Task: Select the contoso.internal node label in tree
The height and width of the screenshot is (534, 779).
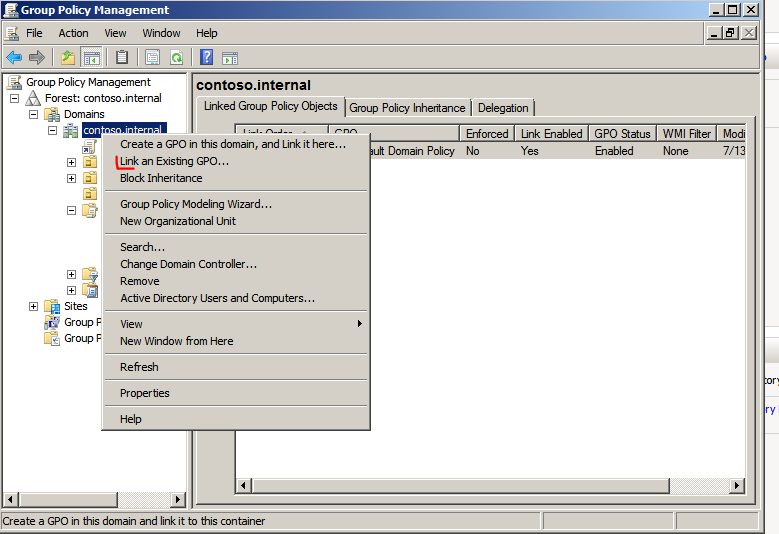Action: coord(124,130)
